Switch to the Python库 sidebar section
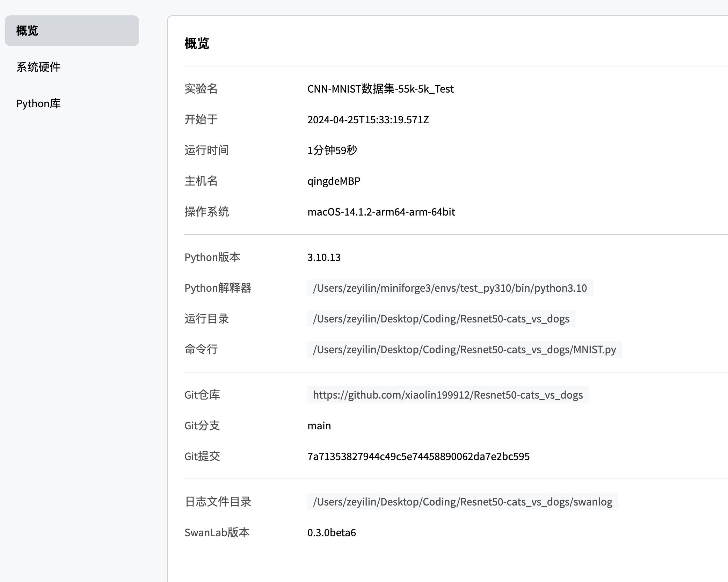Screen dimensions: 728x582 click(38, 104)
